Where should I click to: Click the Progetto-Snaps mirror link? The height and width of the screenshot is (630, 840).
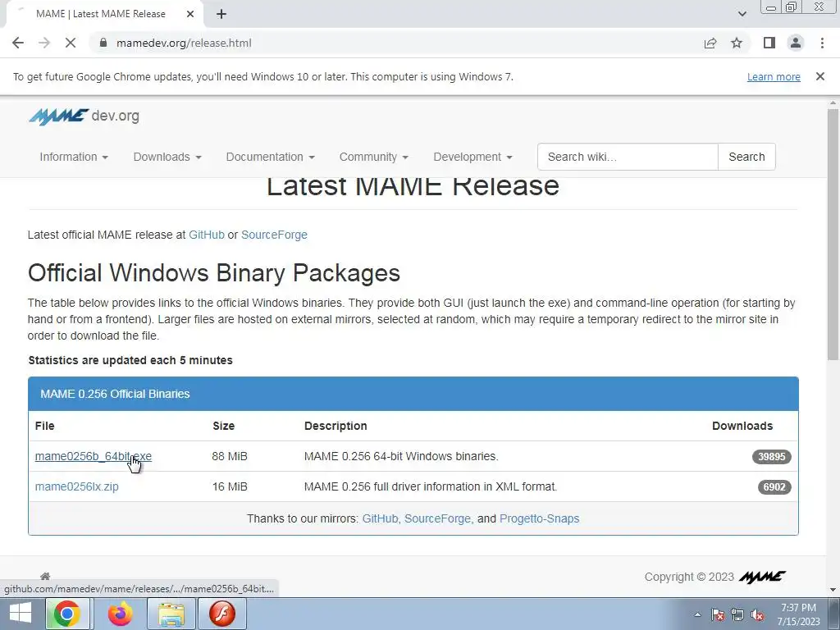(540, 518)
